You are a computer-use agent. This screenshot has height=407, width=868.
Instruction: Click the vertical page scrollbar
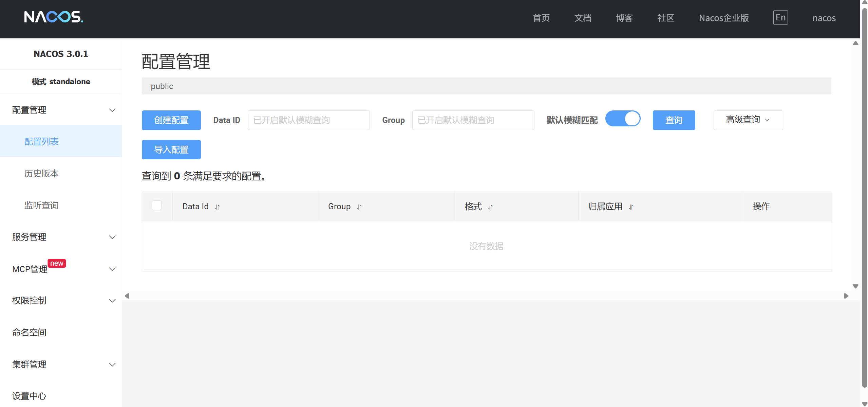[x=864, y=204]
